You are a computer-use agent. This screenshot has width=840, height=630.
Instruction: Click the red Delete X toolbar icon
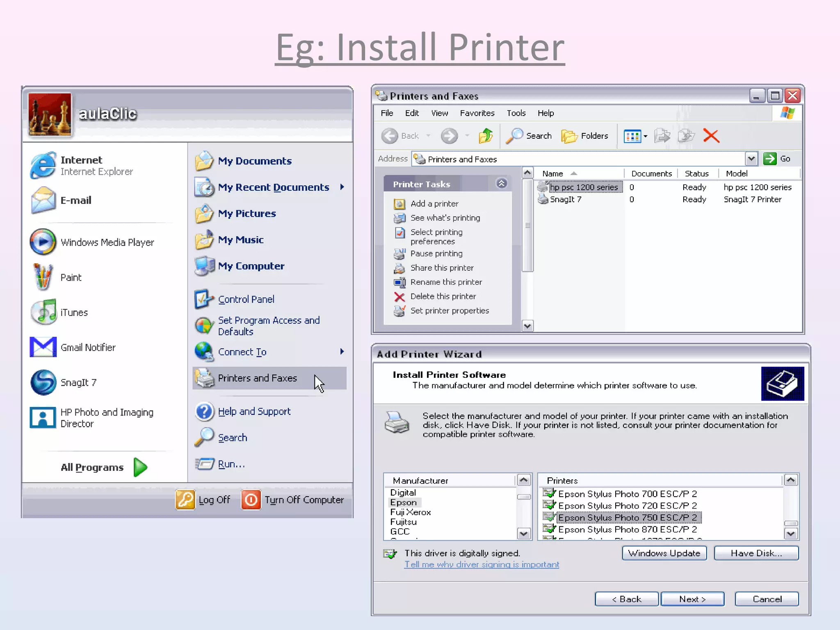click(x=711, y=136)
